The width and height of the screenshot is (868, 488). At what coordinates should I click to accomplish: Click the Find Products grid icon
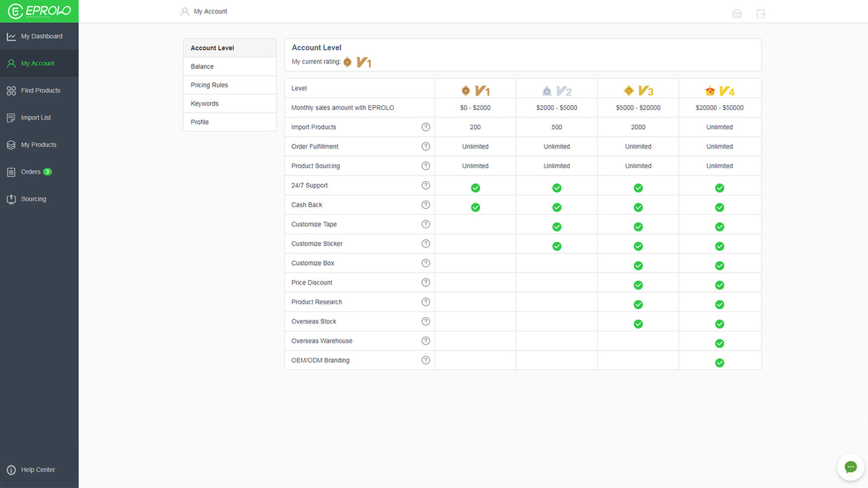[x=12, y=90]
